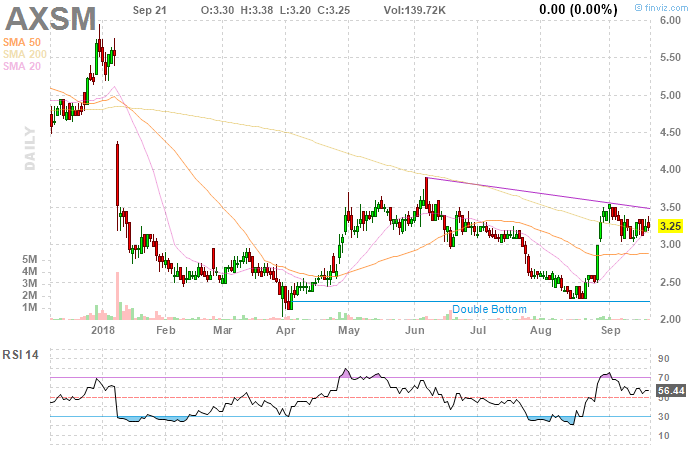Click the Aug time axis label
Image resolution: width=700 pixels, height=453 pixels.
[x=541, y=330]
